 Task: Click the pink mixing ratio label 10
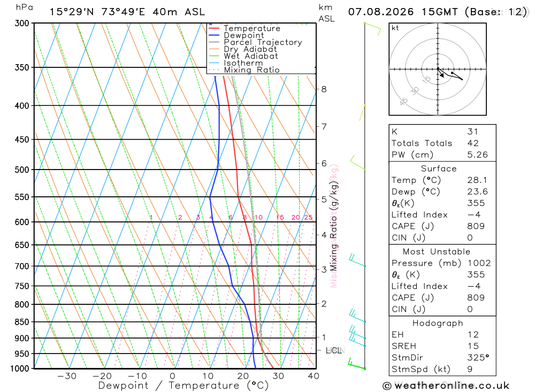(258, 217)
